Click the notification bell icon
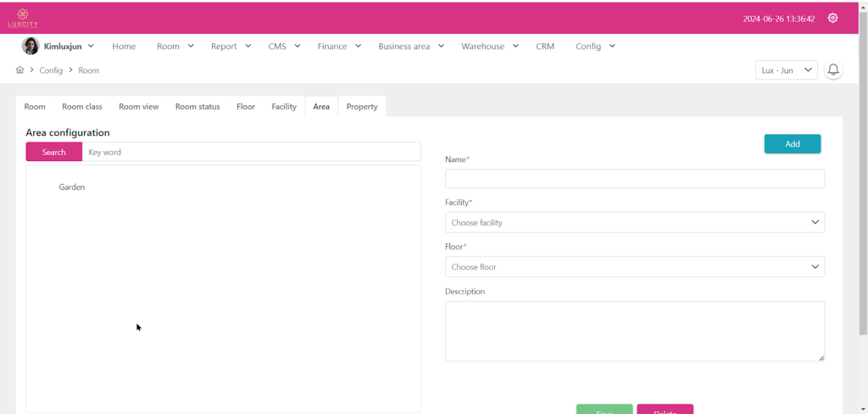The height and width of the screenshot is (414, 868). [833, 70]
